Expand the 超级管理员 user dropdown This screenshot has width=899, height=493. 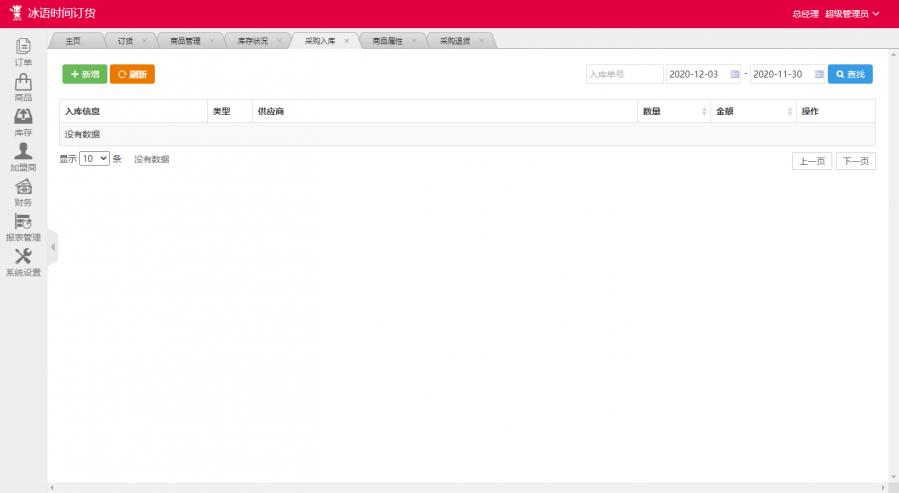click(851, 14)
